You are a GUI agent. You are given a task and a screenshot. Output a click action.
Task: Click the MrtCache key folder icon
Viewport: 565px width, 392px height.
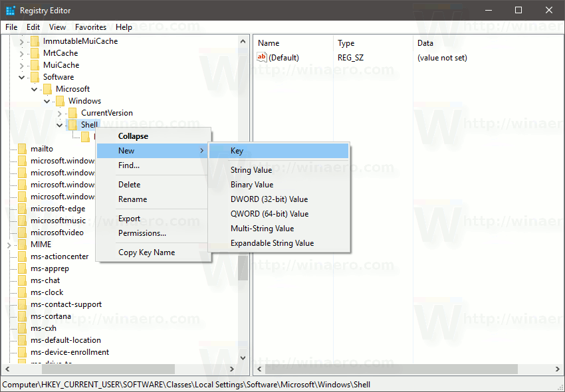[x=34, y=52]
